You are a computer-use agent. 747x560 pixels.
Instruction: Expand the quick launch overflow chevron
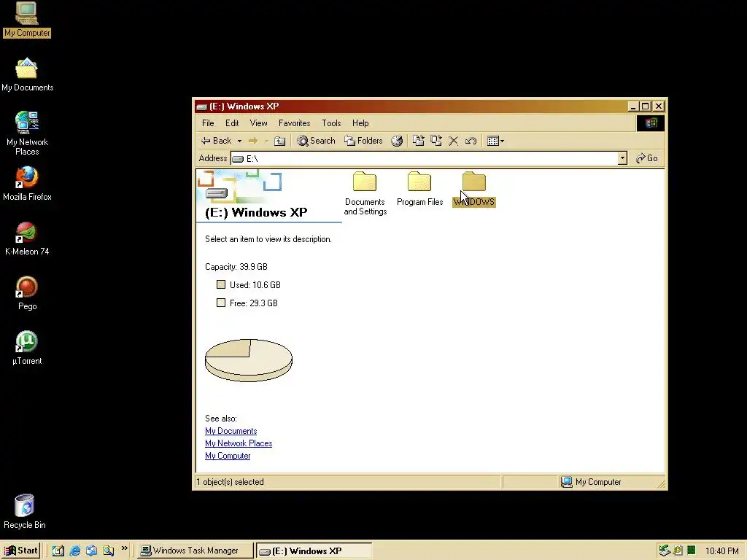[x=124, y=549]
